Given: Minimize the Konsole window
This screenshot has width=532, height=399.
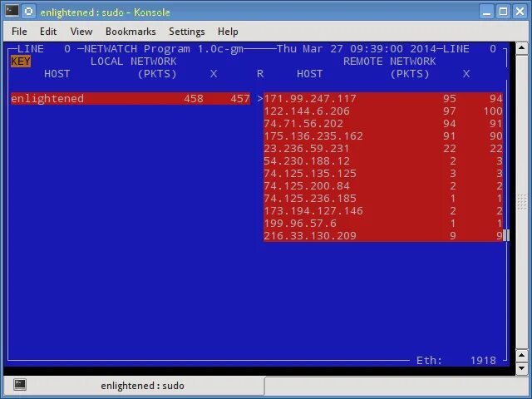Looking at the screenshot, I should (x=487, y=11).
